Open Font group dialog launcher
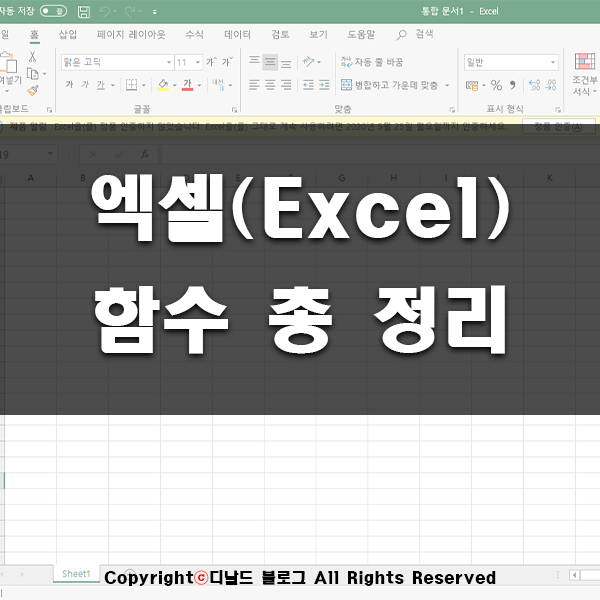 point(234,110)
